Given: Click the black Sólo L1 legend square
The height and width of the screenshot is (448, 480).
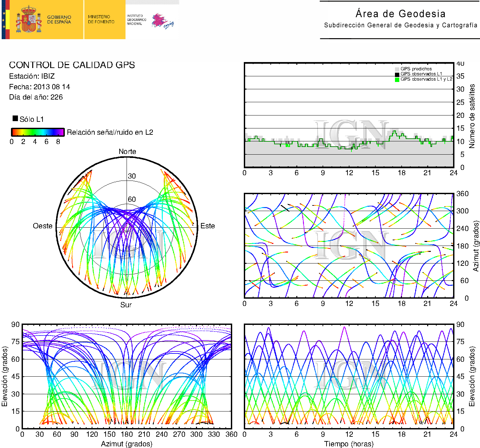Looking at the screenshot, I should (x=15, y=118).
